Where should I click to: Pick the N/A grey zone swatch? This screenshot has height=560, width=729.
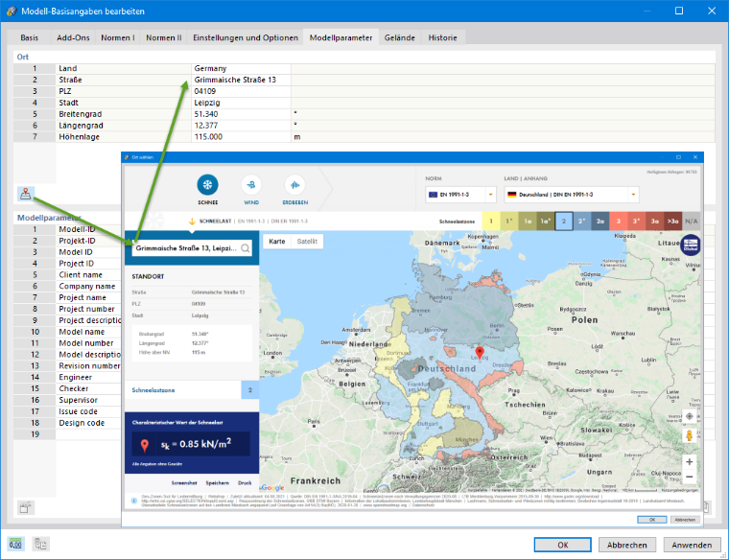point(692,222)
